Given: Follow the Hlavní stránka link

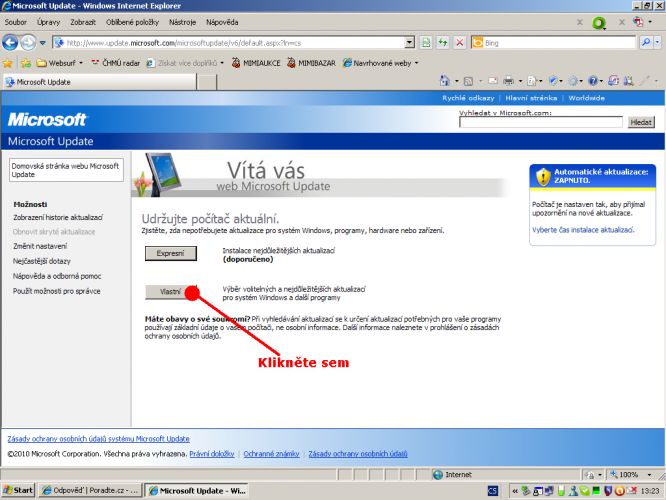Looking at the screenshot, I should 531,98.
